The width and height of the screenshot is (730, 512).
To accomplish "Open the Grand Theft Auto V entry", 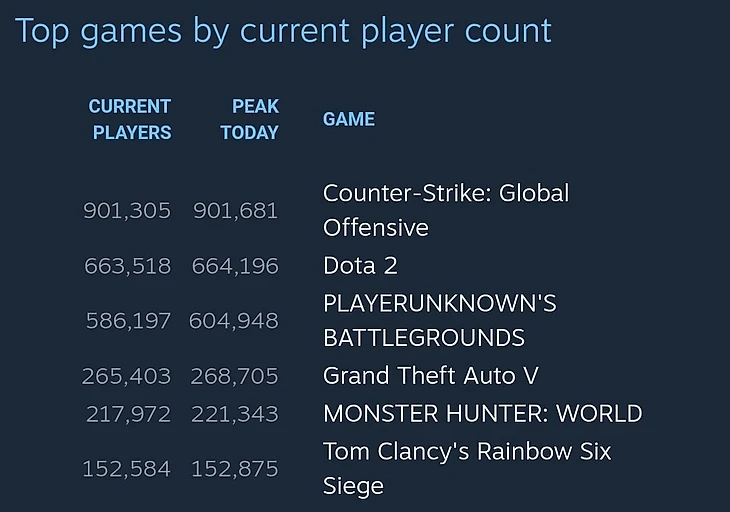I will click(x=431, y=376).
